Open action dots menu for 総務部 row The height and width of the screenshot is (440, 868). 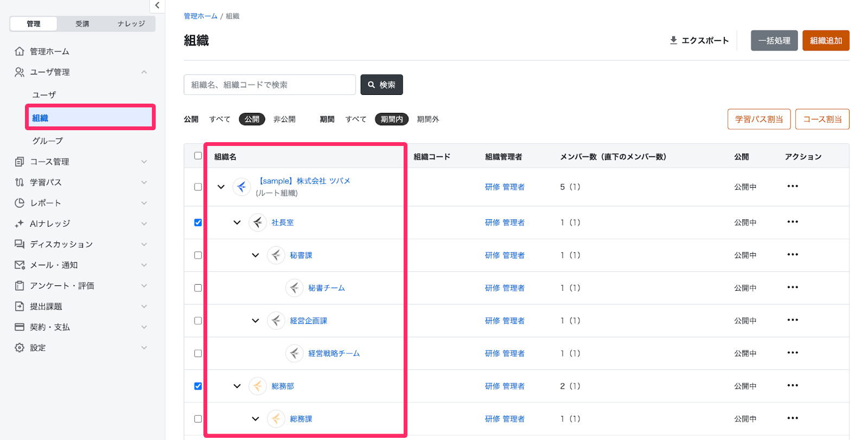(x=793, y=385)
